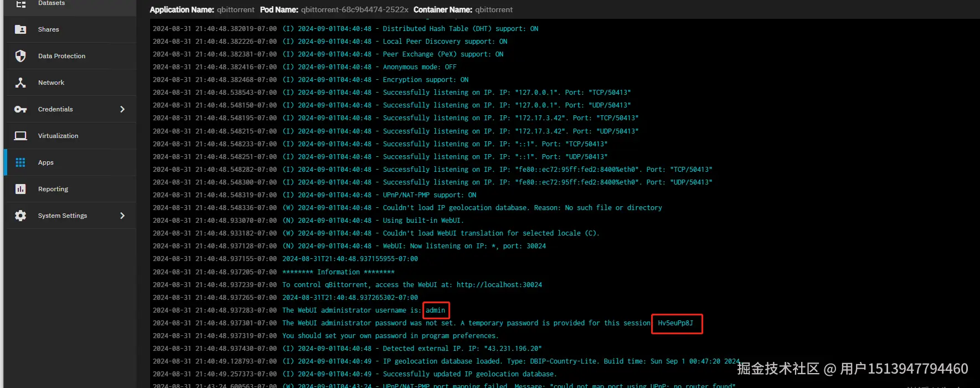Click the Credentials key icon
Screen dimensions: 980x388
(20, 109)
